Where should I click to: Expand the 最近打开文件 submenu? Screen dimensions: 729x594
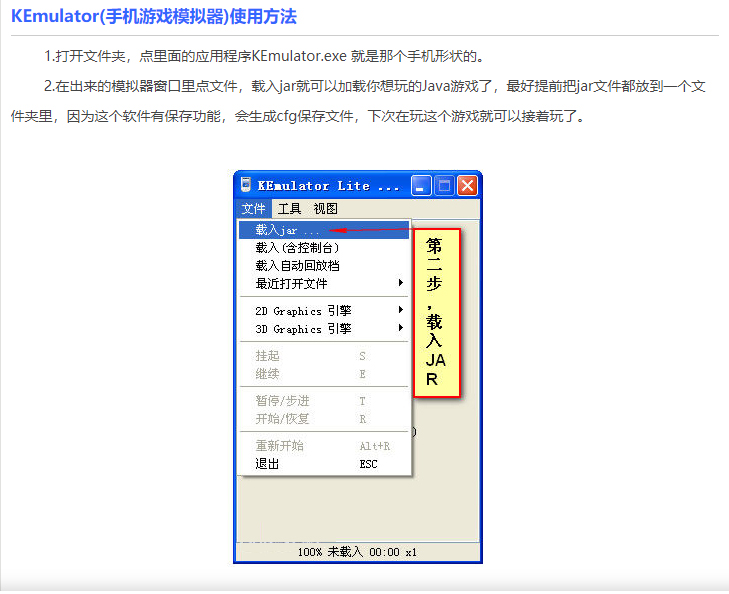[324, 284]
